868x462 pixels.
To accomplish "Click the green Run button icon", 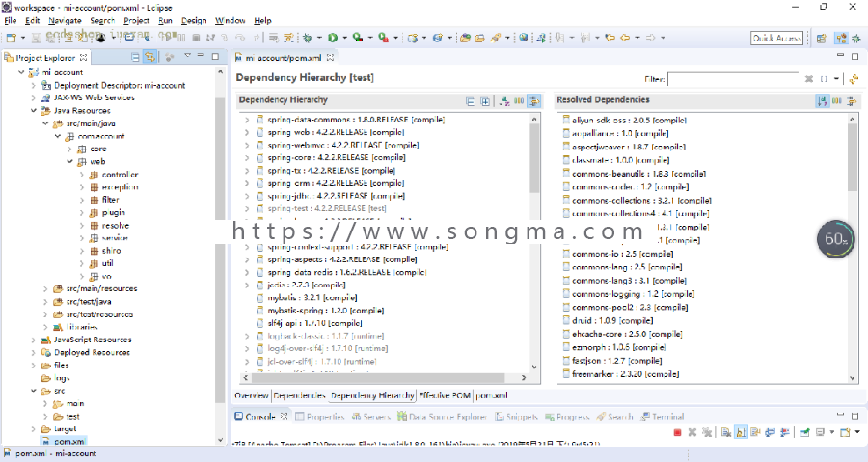I will 333,38.
